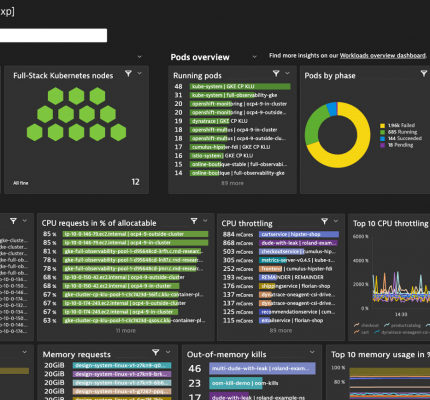This screenshot has height=400, width=430.
Task: Open chevron menu on CPU throttling tile
Action: (x=336, y=221)
